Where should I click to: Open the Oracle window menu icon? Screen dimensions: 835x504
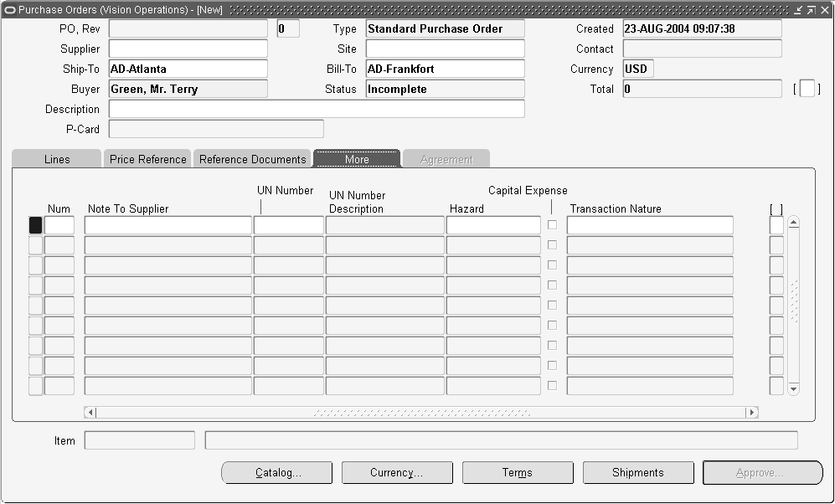pos(9,10)
